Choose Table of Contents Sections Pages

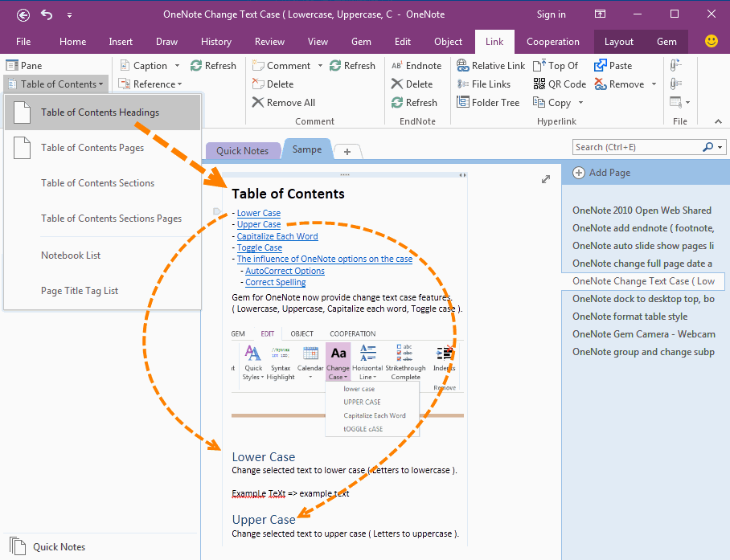(102, 219)
